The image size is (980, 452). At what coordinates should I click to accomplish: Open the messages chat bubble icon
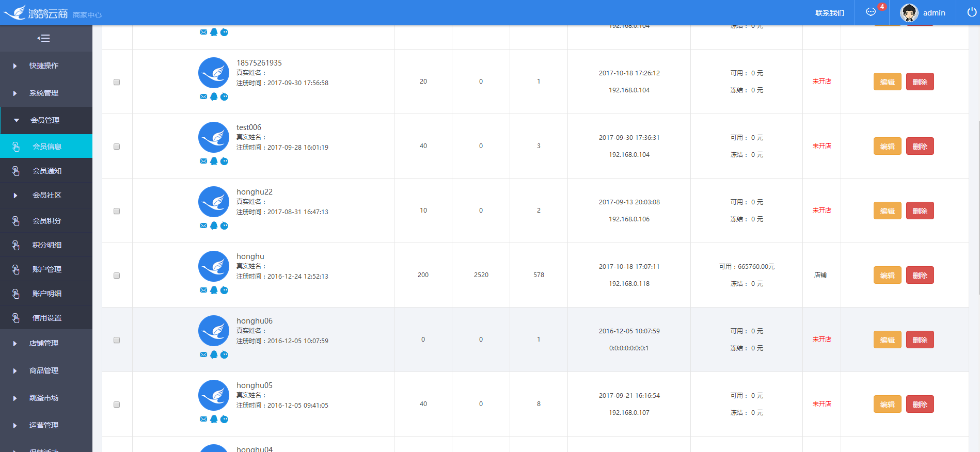871,12
